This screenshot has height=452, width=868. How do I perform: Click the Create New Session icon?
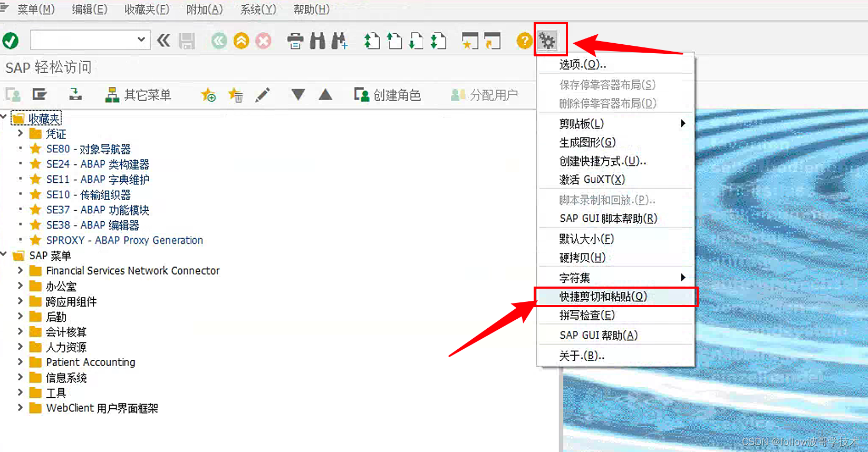469,41
